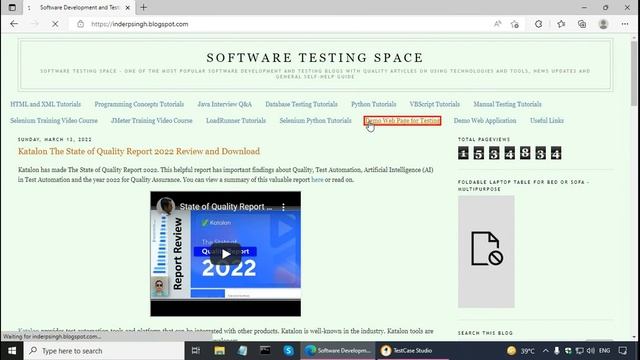Screen dimensions: 640x360
Task: Open the volume control tray icon
Action: (x=591, y=351)
